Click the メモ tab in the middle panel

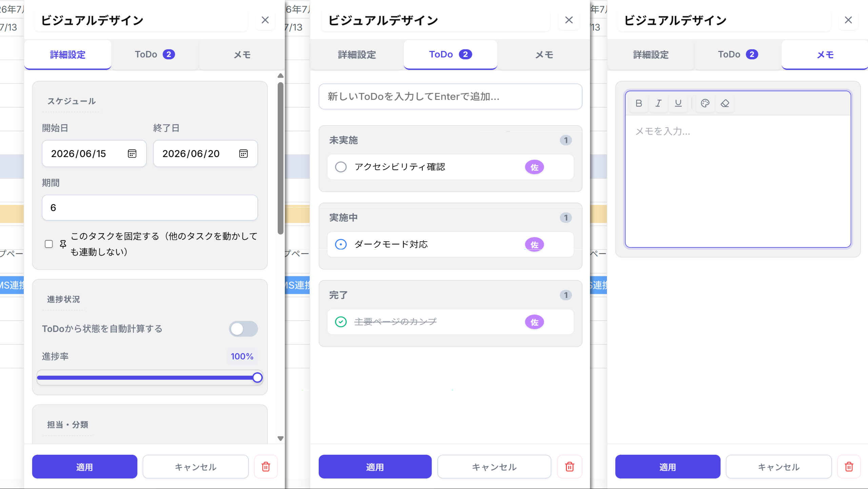click(544, 55)
